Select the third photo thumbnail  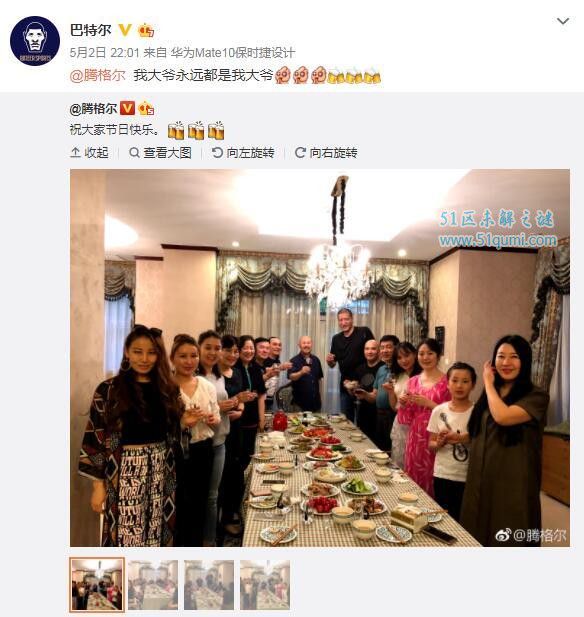pos(209,585)
